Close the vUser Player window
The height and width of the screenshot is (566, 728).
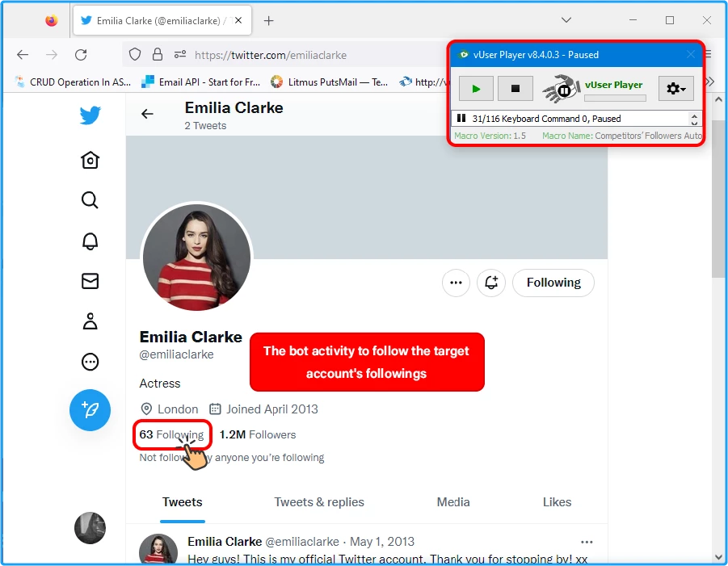[x=690, y=55]
